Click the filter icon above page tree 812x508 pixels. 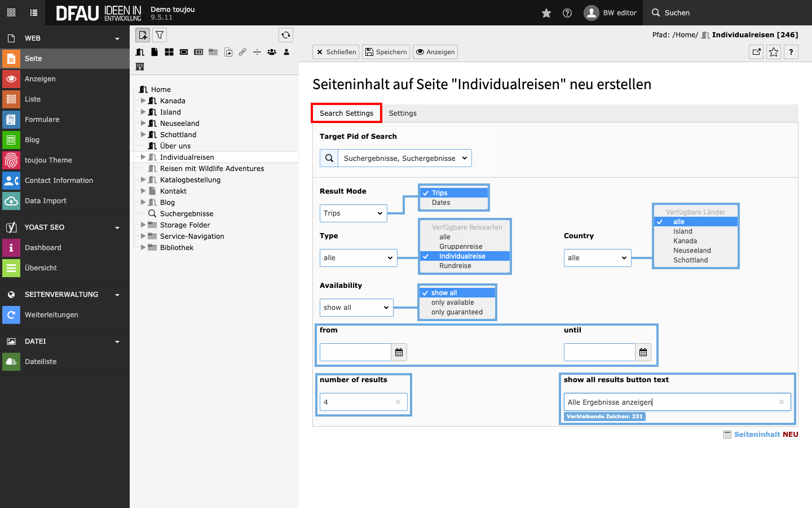click(x=160, y=35)
